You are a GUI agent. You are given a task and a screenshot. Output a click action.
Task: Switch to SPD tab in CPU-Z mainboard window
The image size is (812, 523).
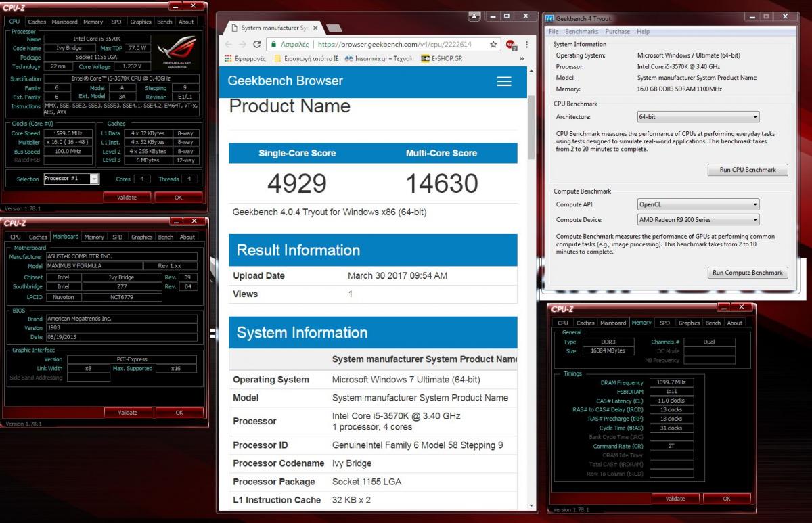point(118,237)
